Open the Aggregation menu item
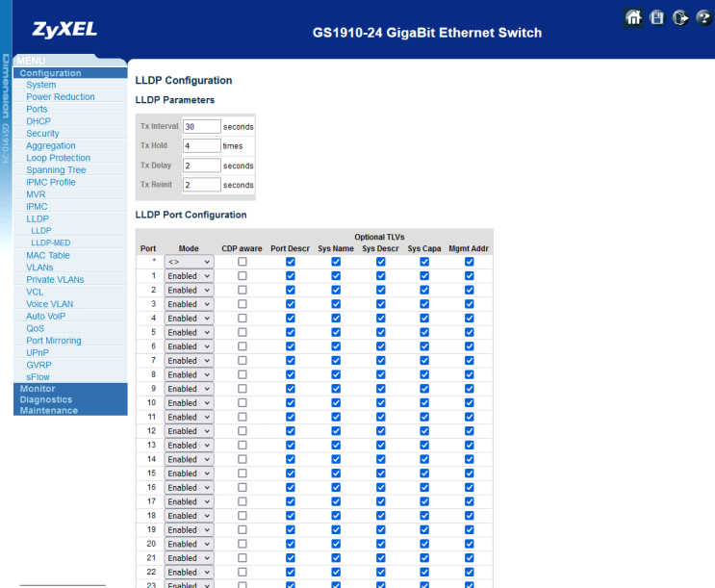Screen dimensions: 715x588 click(51, 146)
